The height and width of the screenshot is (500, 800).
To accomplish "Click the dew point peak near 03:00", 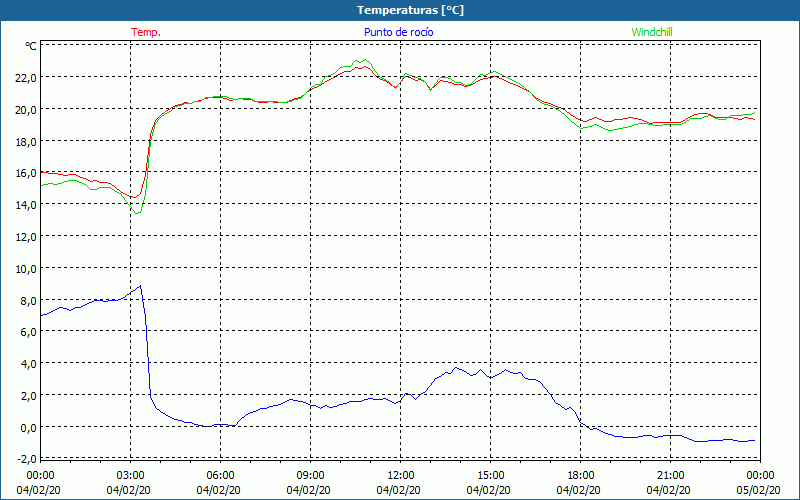I will [140, 286].
